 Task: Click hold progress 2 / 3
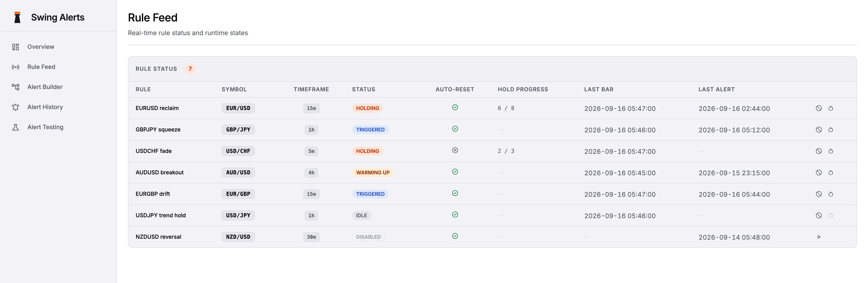coord(506,151)
